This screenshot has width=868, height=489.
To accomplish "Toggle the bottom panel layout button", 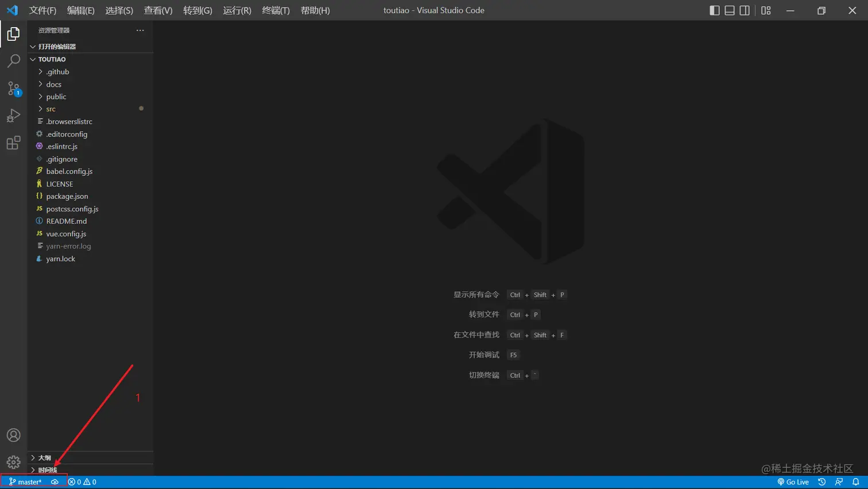I will coord(729,10).
